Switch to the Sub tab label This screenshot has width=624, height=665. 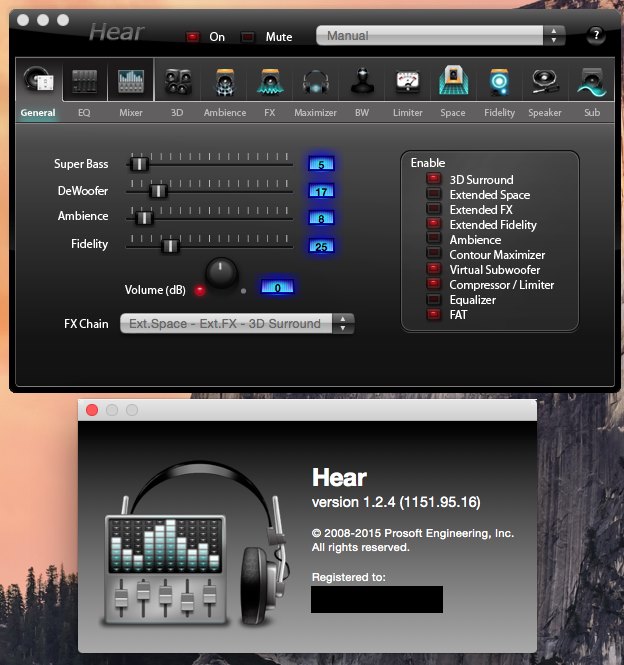click(x=592, y=113)
